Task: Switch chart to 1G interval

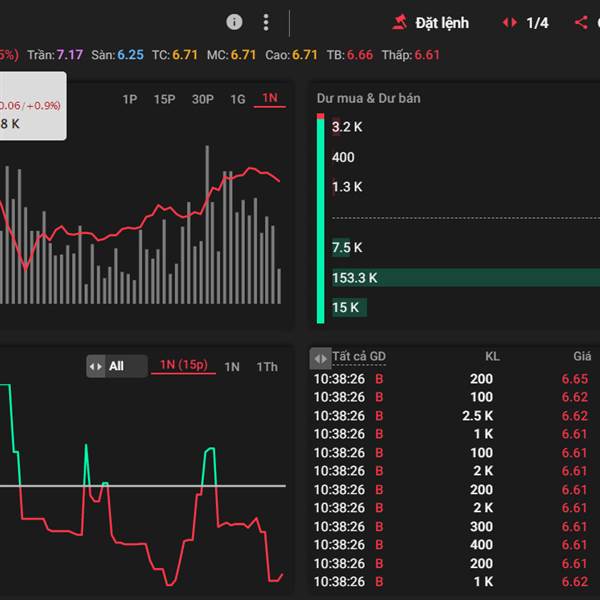Action: click(x=237, y=98)
